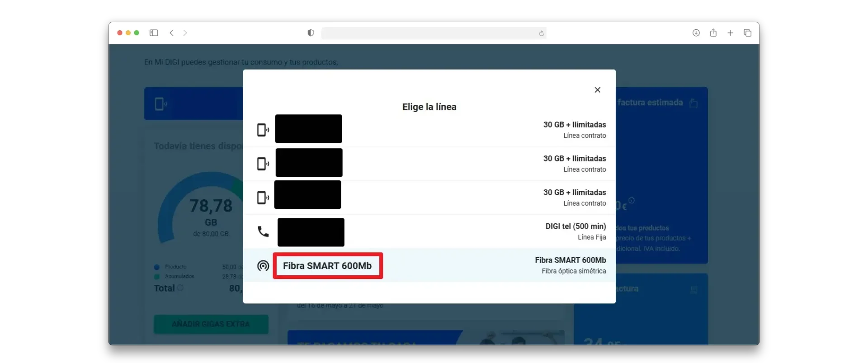Viewport: 868px width, 363px height.
Task: Click the info icon next to Total
Action: point(180,288)
